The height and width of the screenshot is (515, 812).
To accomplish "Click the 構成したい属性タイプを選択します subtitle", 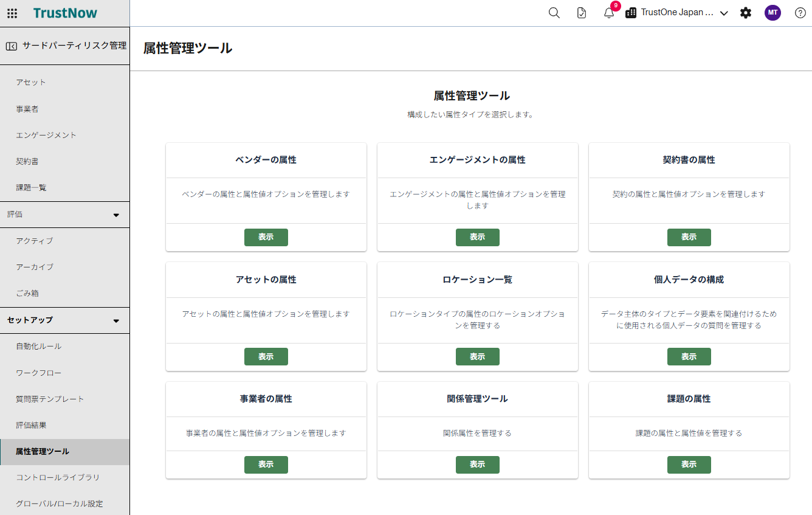I will point(470,114).
